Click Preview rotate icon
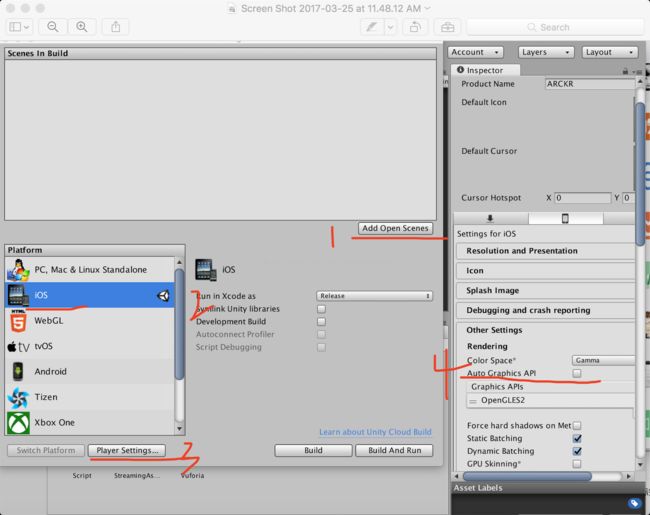Image resolution: width=650 pixels, height=515 pixels. (415, 27)
